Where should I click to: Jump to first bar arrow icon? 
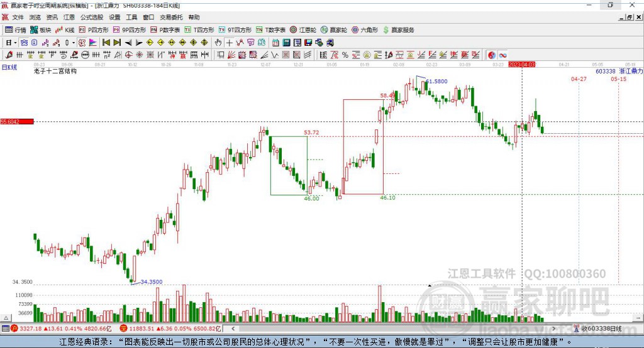[106, 43]
